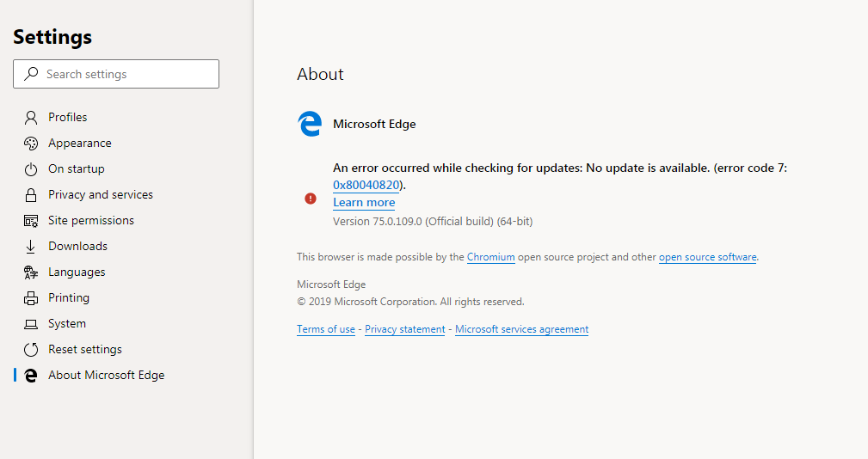Screen dimensions: 868x459
Task: Click the Privacy and services lock icon
Action: coord(31,194)
